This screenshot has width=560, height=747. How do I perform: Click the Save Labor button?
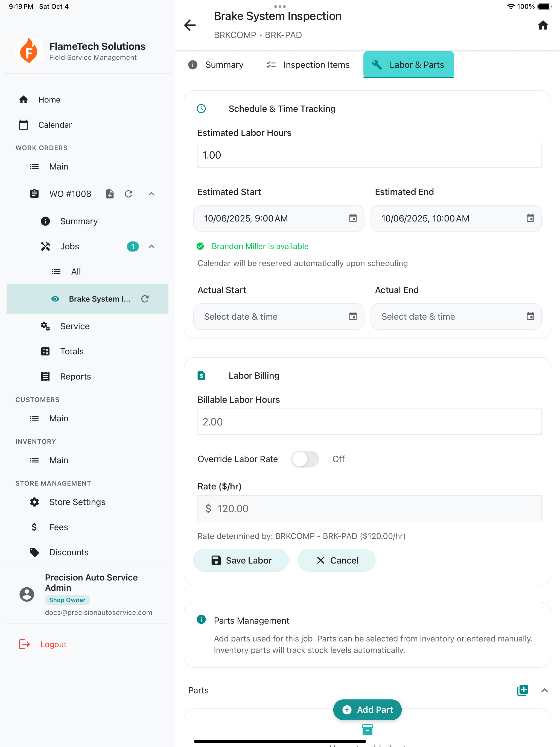coord(240,560)
